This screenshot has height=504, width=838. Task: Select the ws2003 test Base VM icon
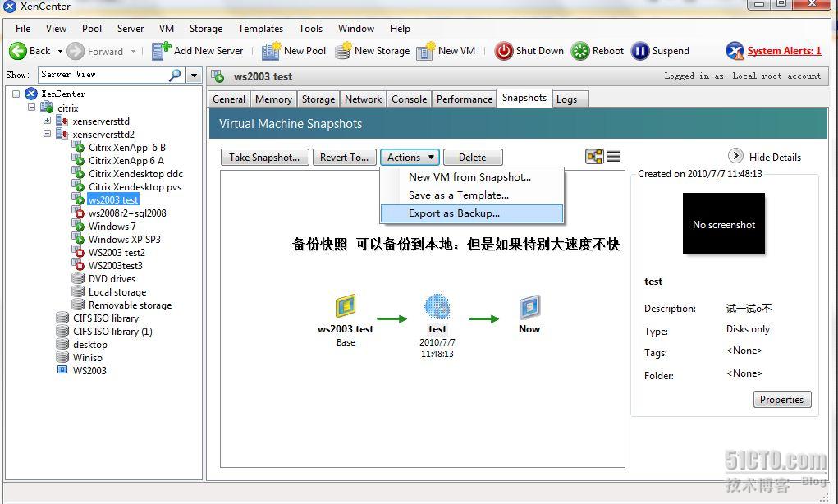click(346, 306)
